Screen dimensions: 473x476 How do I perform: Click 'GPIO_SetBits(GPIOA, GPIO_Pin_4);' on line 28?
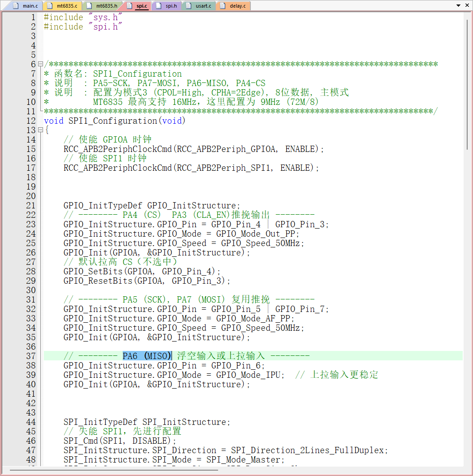point(142,272)
